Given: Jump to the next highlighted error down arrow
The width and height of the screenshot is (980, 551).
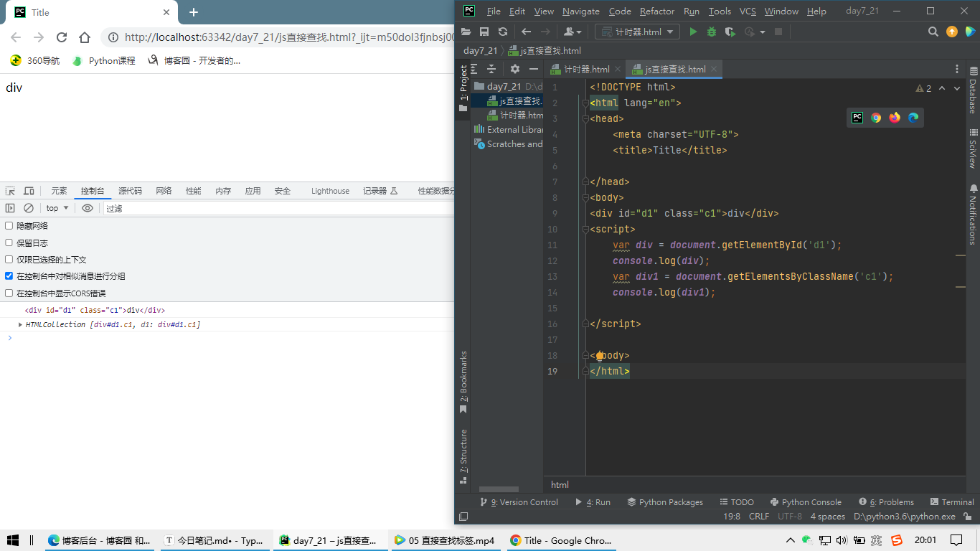Looking at the screenshot, I should coord(958,88).
